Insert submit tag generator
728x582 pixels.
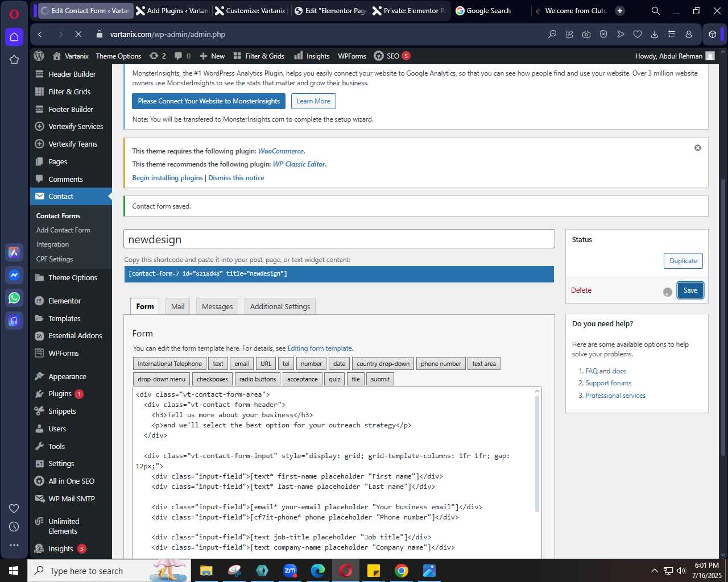tap(380, 379)
